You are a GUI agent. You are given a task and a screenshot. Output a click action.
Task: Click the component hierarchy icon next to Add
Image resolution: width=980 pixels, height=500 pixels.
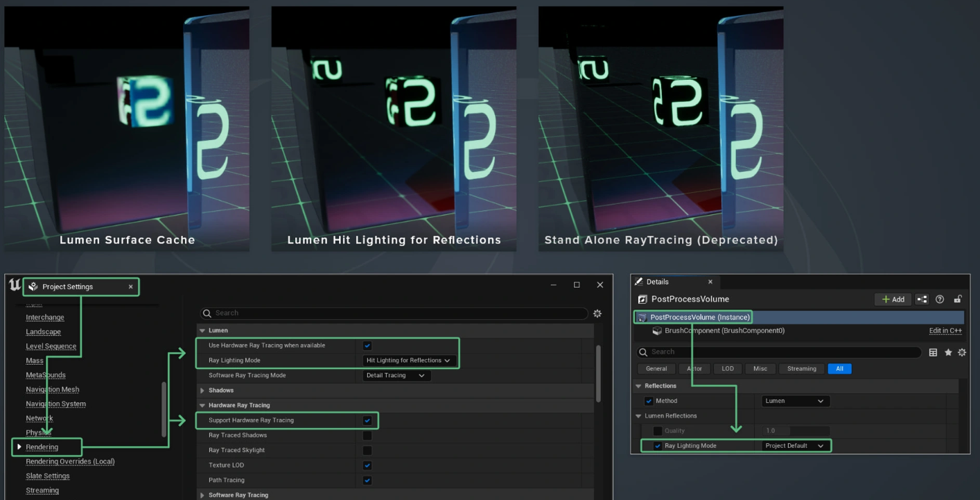click(920, 299)
